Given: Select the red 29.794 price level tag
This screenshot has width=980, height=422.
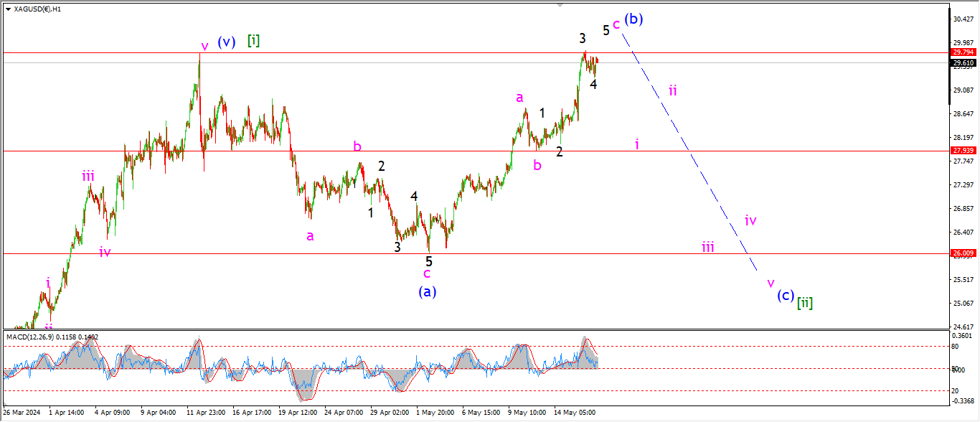Looking at the screenshot, I should [x=962, y=52].
